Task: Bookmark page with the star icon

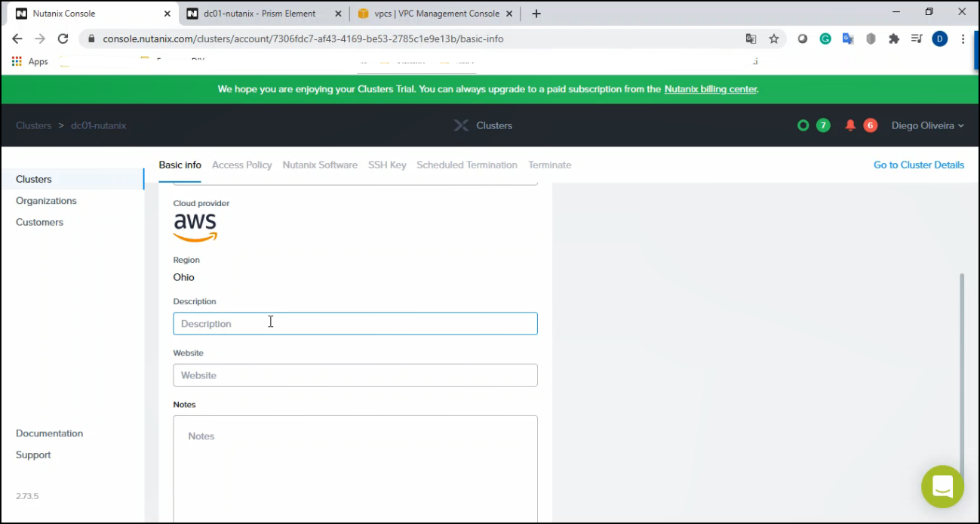Action: tap(773, 39)
